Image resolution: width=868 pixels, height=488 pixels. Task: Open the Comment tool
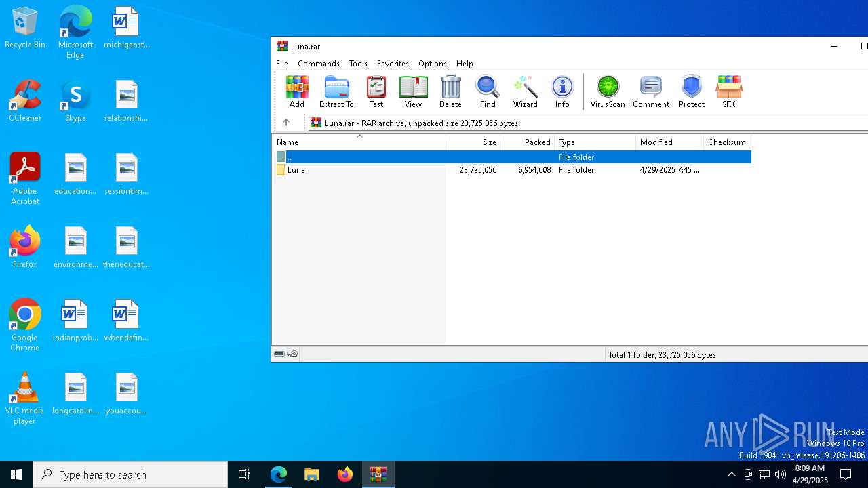[x=651, y=91]
